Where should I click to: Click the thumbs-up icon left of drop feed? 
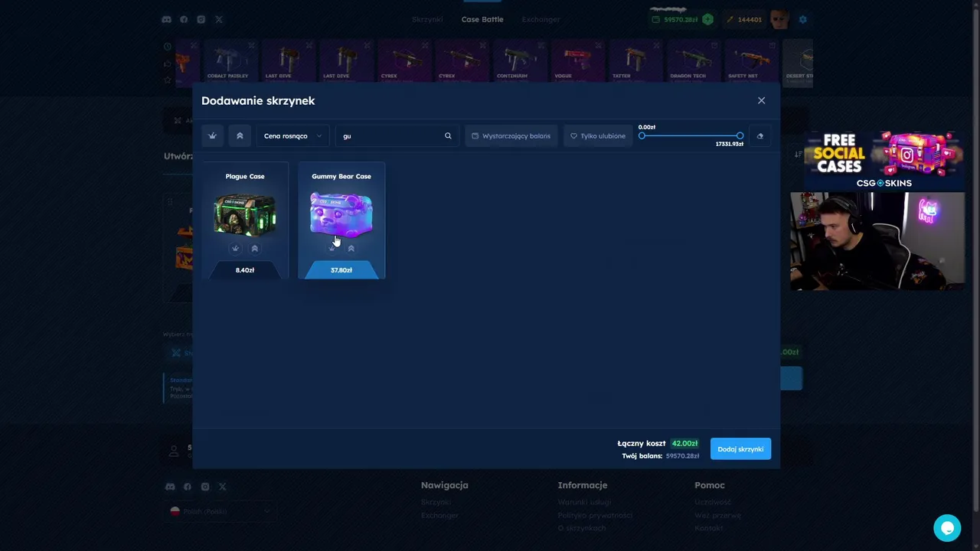tap(168, 63)
